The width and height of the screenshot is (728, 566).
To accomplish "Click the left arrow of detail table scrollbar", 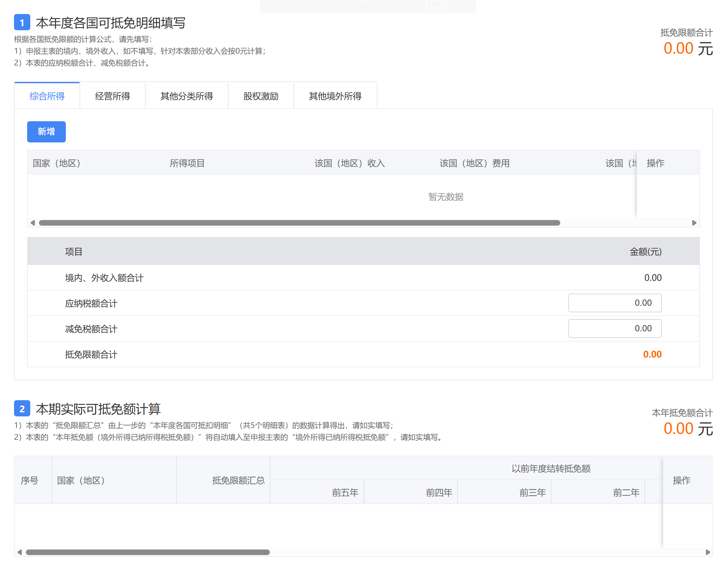I will (x=33, y=223).
